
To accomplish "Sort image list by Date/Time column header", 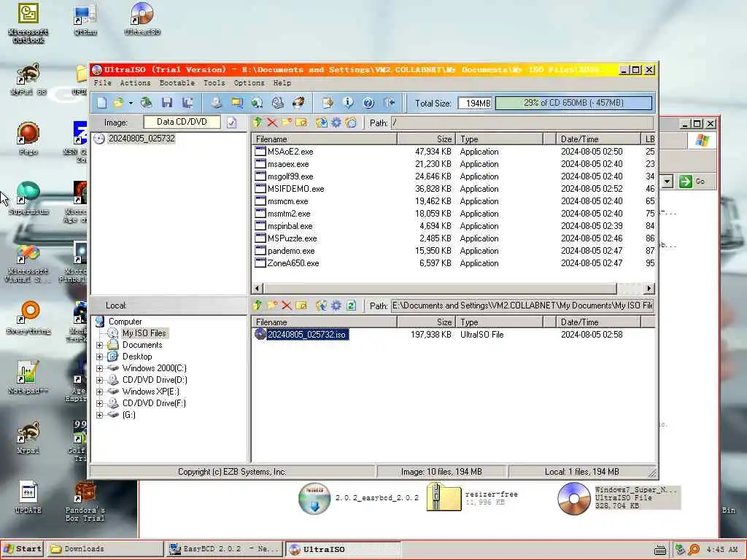I will pos(598,139).
